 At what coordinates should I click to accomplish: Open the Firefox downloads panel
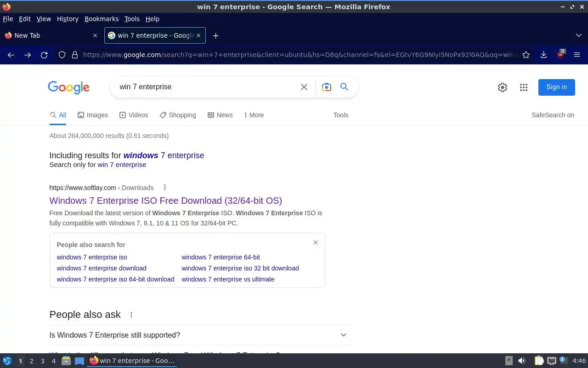[543, 55]
